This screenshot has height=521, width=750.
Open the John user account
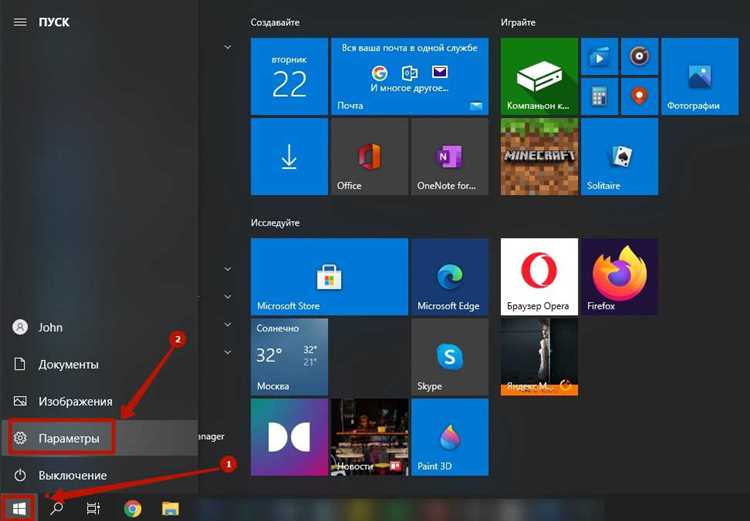click(99, 327)
